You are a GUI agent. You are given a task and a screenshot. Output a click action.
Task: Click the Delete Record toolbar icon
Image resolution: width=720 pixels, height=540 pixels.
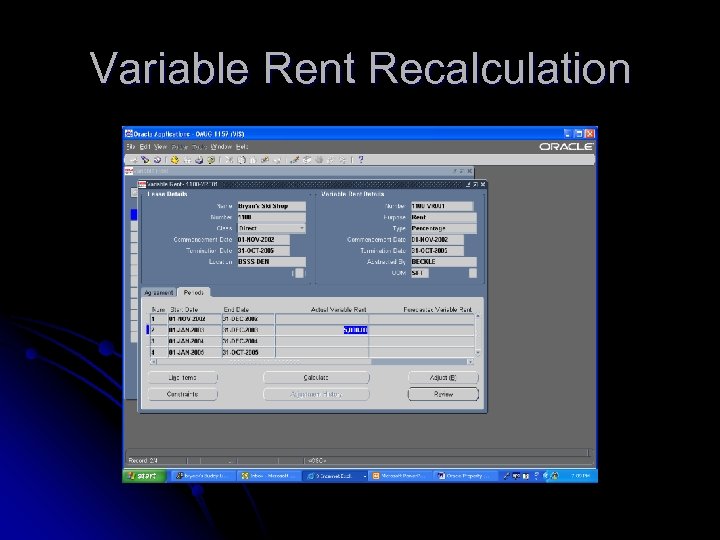(277, 160)
